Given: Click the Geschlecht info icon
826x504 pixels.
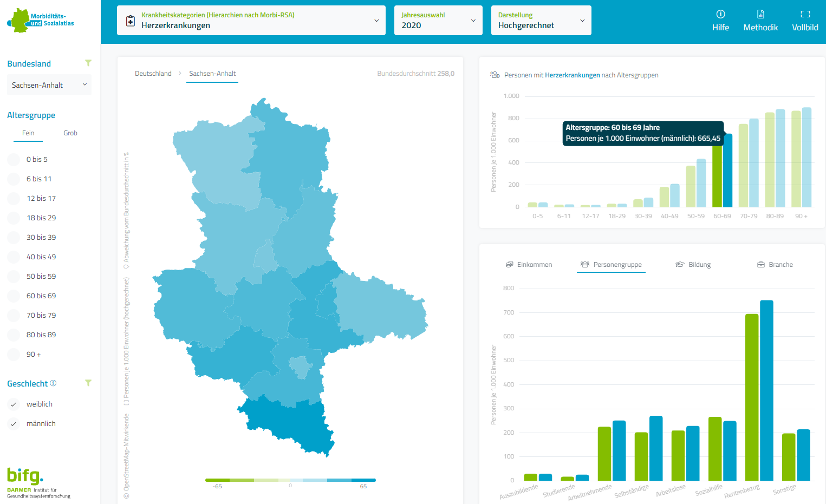Looking at the screenshot, I should 53,383.
